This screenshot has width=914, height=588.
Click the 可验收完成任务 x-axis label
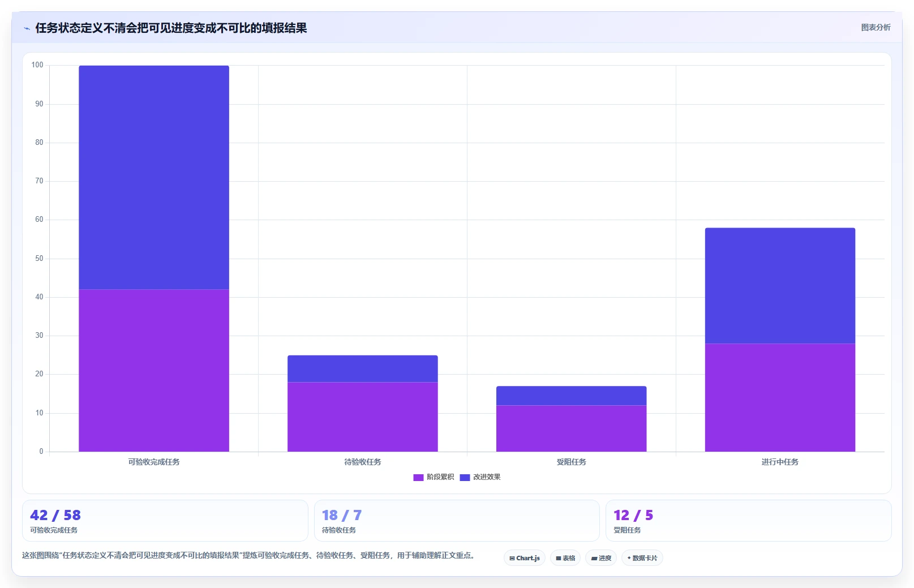pos(154,462)
